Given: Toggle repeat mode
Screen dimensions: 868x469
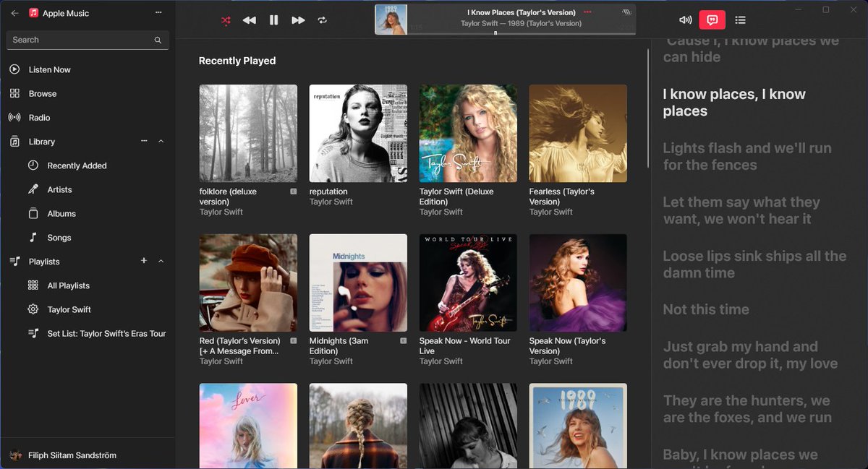Looking at the screenshot, I should click(x=323, y=20).
